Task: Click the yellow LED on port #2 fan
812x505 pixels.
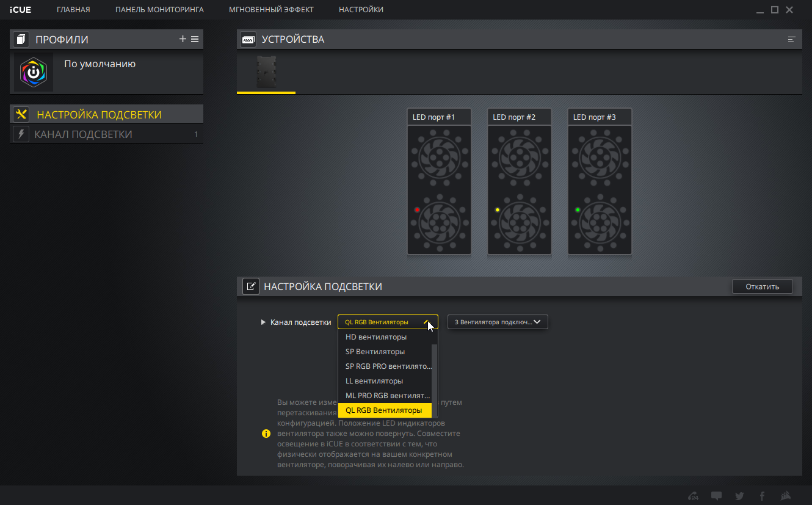Action: [498, 209]
